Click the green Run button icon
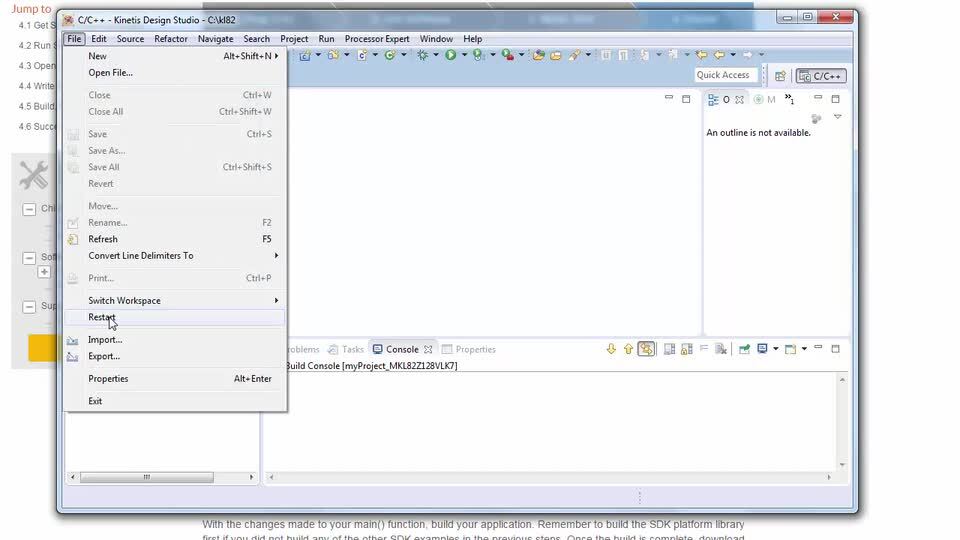 (451, 55)
